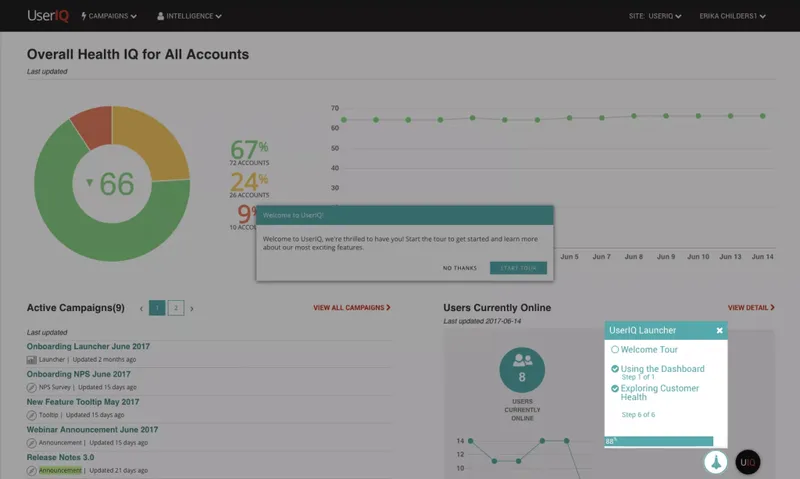Click the Using the Dashboard checkmark
The image size is (800, 479).
(x=615, y=369)
